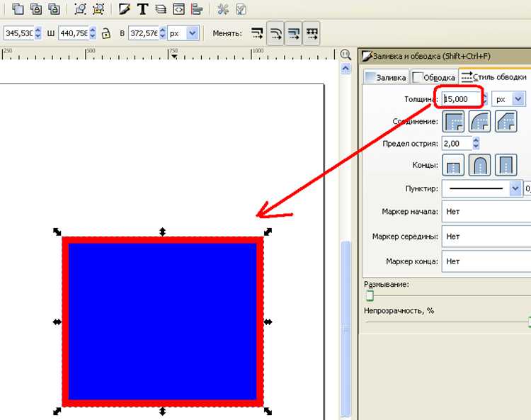Switch to the Обводка tab
This screenshot has height=420, width=531.
434,77
